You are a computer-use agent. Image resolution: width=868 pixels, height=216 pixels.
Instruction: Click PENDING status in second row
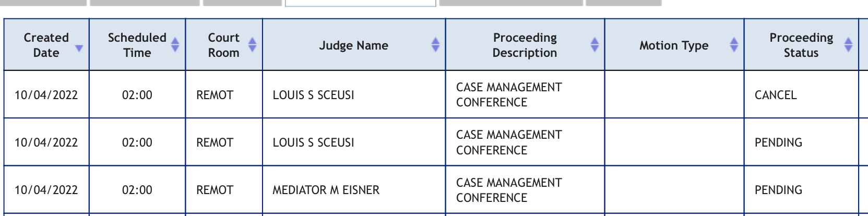pos(778,142)
